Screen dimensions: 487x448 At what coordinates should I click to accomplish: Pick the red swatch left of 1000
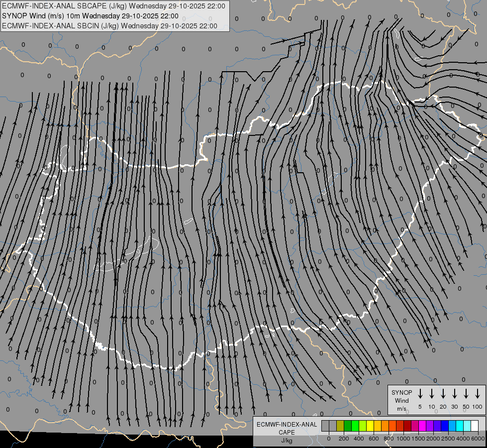tap(400, 426)
